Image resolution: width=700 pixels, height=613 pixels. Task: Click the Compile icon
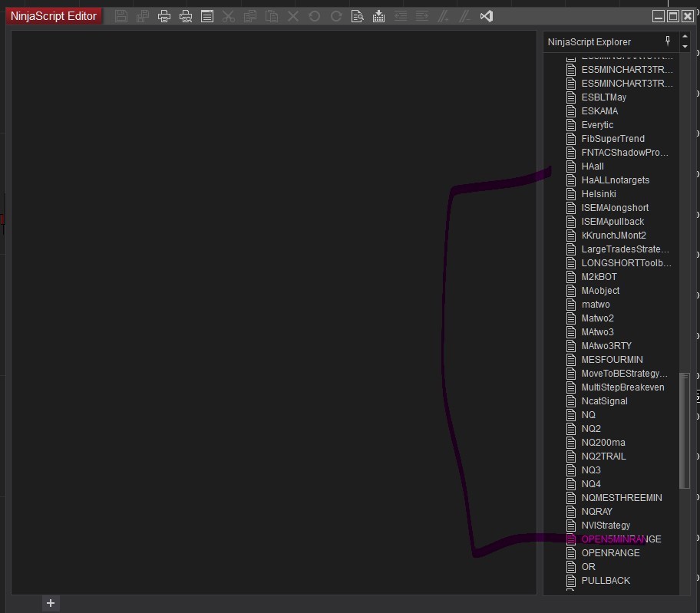coord(378,17)
